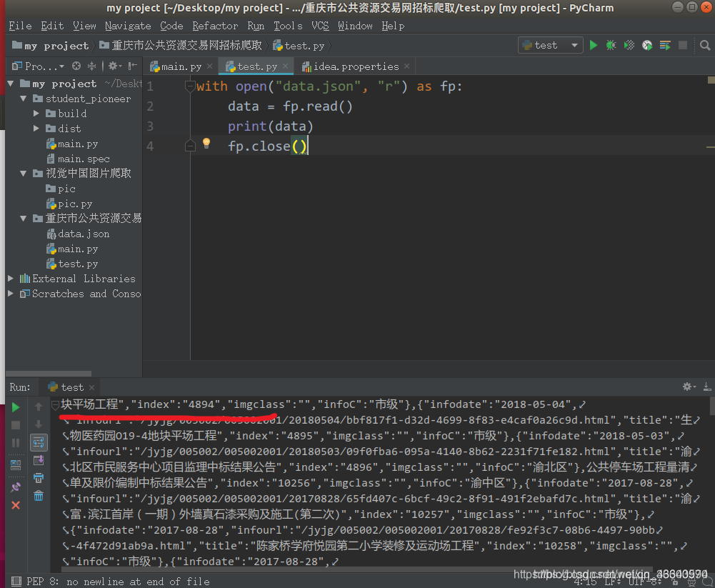Viewport: 715px width, 588px height.
Task: Collapse the my project root folder
Action: (x=11, y=84)
